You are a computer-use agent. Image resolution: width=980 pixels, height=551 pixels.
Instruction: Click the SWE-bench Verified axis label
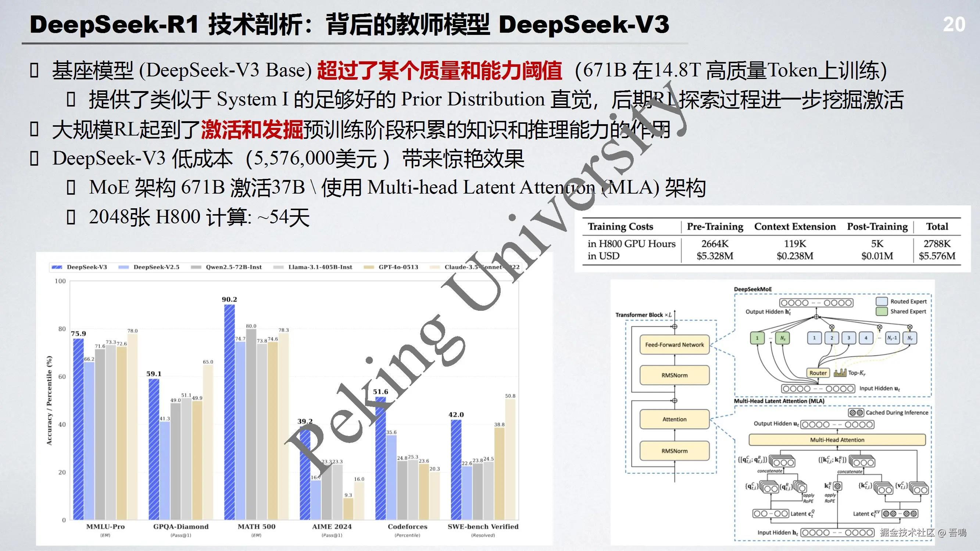click(x=483, y=527)
